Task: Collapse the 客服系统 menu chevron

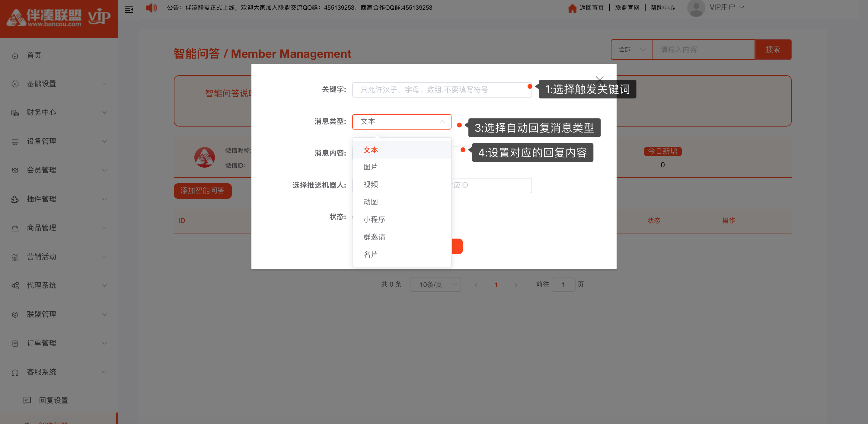Action: [104, 372]
